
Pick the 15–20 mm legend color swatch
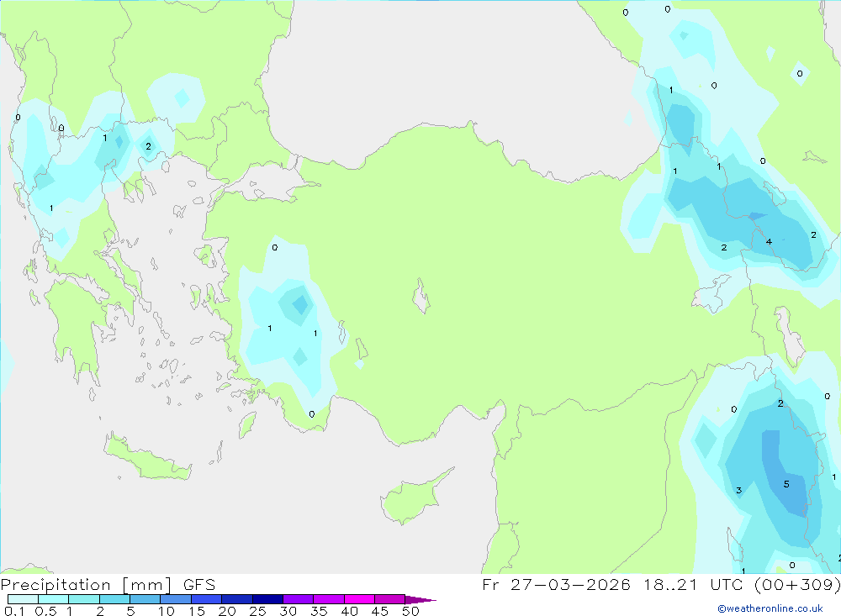[206, 599]
